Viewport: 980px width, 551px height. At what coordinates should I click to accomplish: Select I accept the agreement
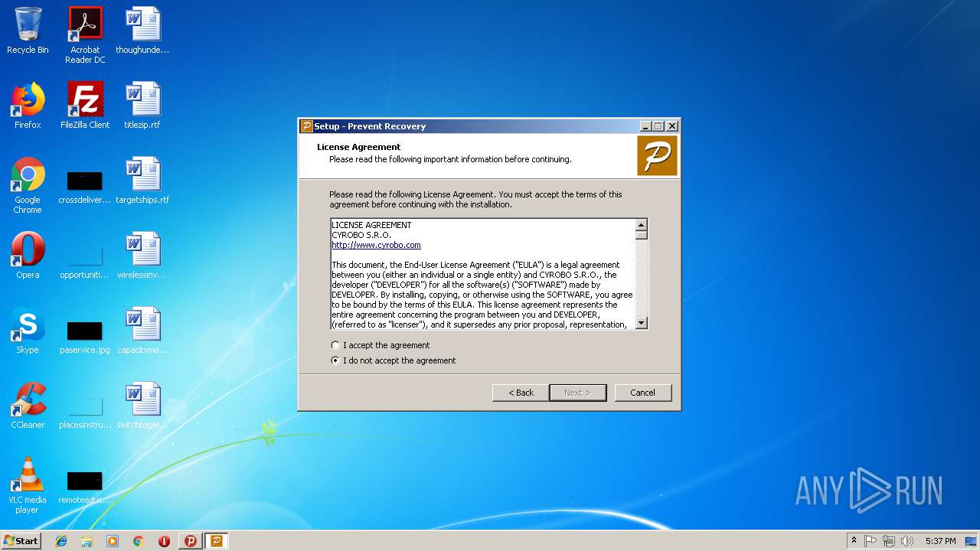381,345
